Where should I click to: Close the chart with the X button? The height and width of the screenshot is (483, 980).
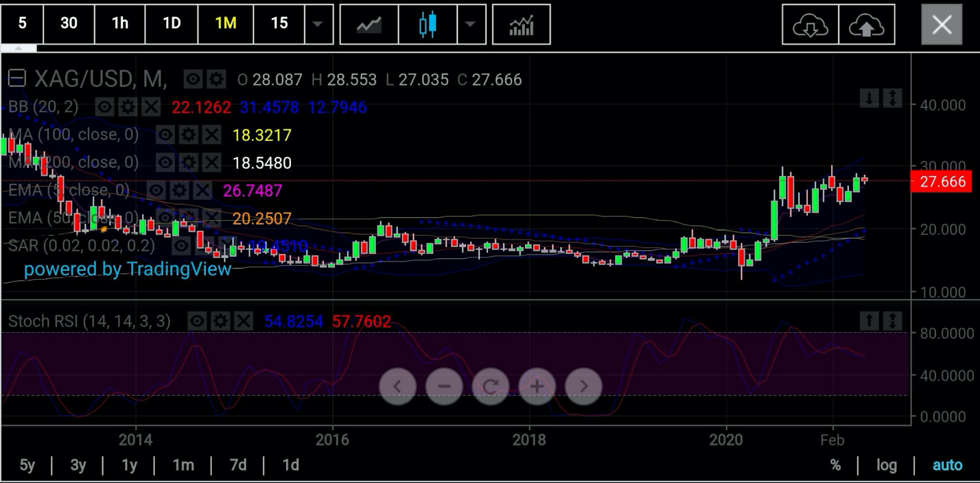pos(941,25)
